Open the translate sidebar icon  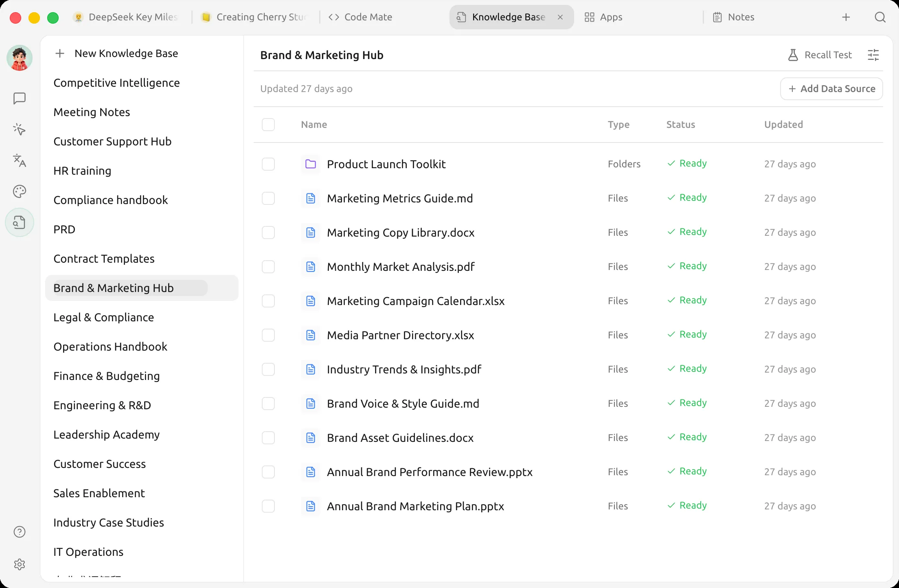pos(20,160)
